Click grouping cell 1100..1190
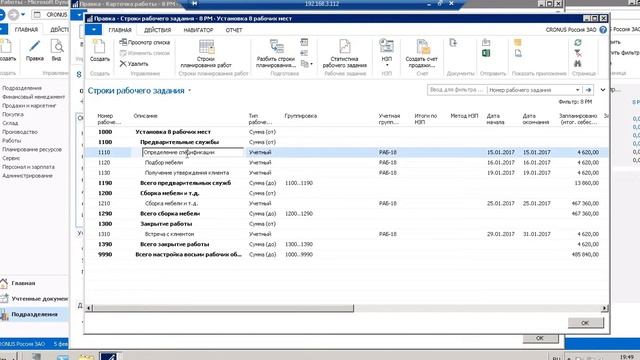The height and width of the screenshot is (360, 640). pos(299,183)
